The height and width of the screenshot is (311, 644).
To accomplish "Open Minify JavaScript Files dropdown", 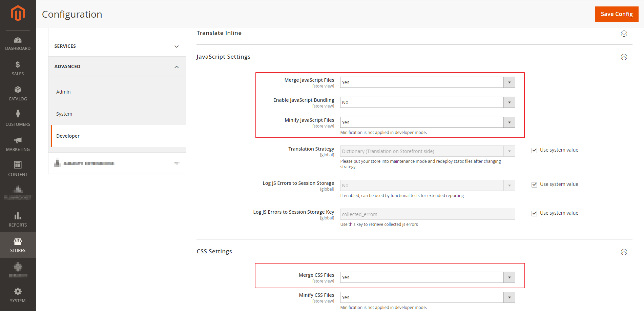I will pos(428,122).
